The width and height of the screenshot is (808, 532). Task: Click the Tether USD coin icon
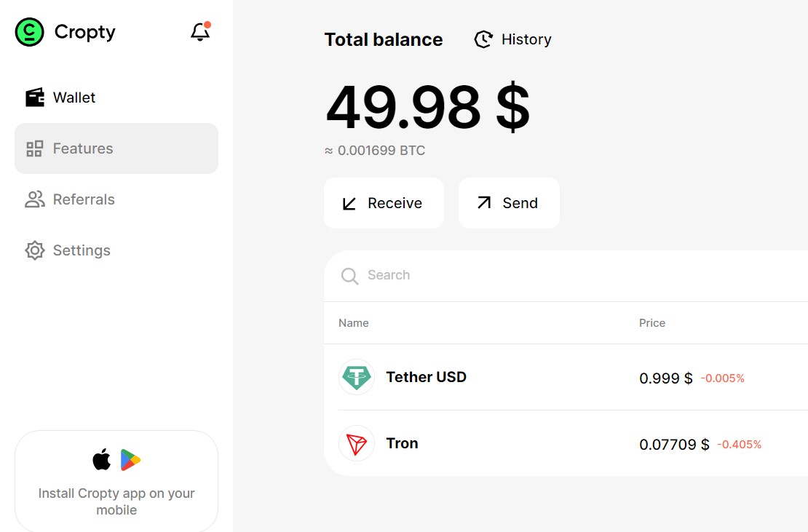[357, 377]
